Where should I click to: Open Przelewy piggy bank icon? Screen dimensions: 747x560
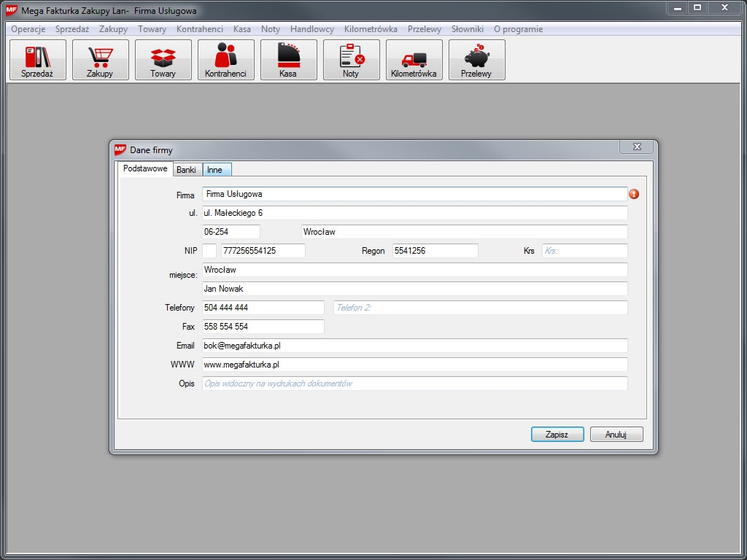477,60
